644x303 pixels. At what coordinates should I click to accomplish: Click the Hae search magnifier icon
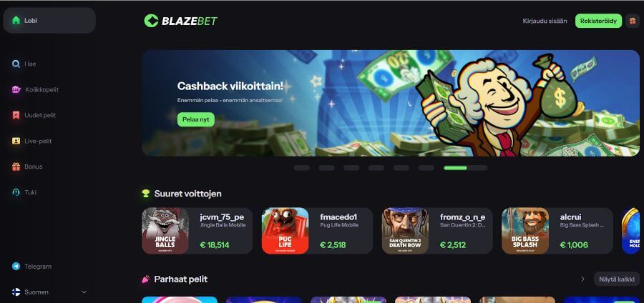pyautogui.click(x=16, y=64)
